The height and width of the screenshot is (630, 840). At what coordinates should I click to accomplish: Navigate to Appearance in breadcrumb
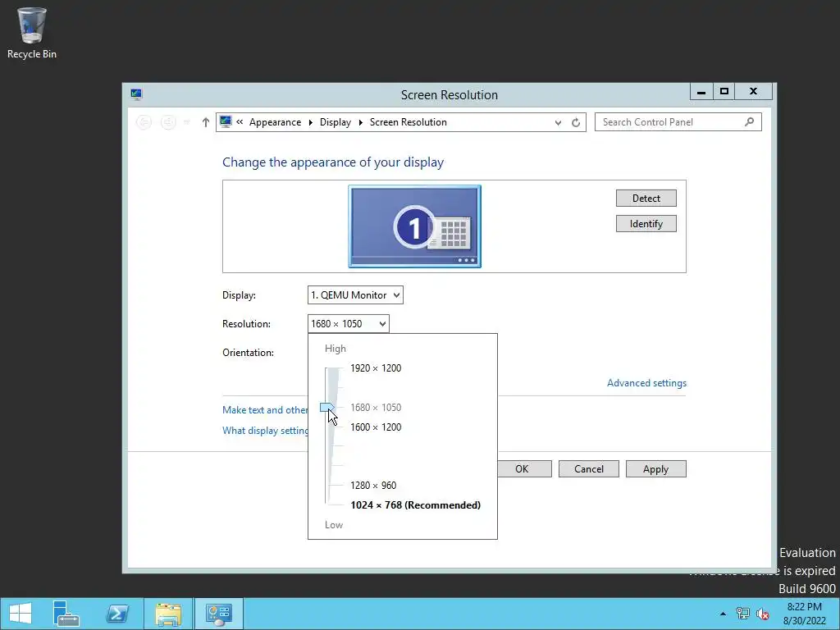click(275, 122)
